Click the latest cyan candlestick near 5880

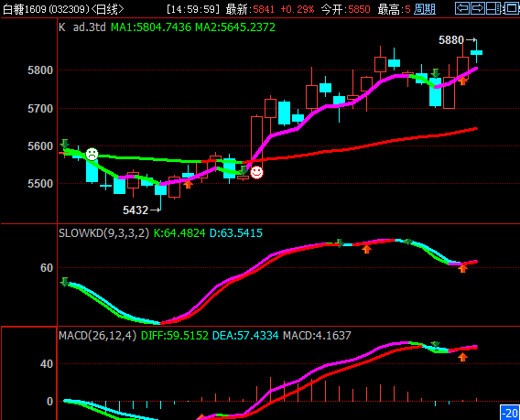(477, 52)
